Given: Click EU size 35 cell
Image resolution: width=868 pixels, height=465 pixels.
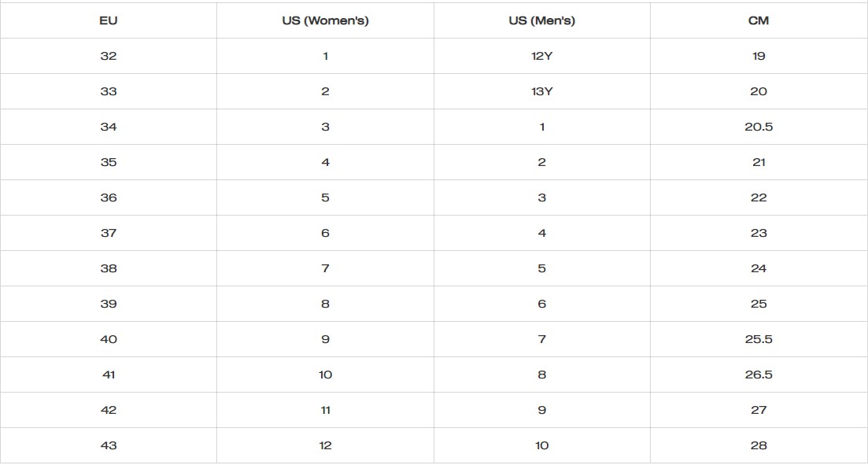Looking at the screenshot, I should (109, 162).
